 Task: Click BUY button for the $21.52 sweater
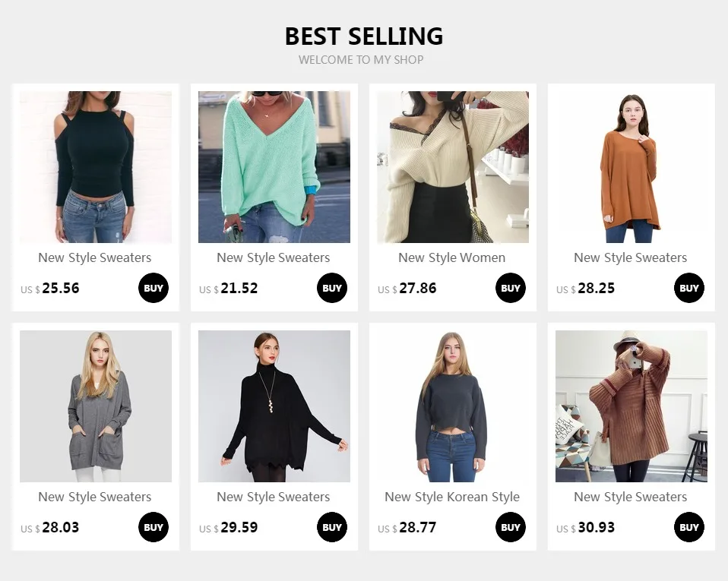click(332, 288)
